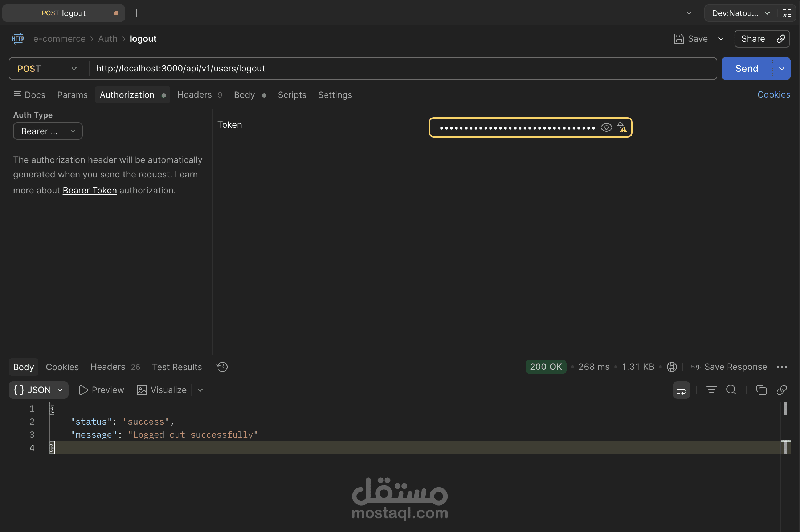800x532 pixels.
Task: Click the network globe icon
Action: click(x=672, y=367)
